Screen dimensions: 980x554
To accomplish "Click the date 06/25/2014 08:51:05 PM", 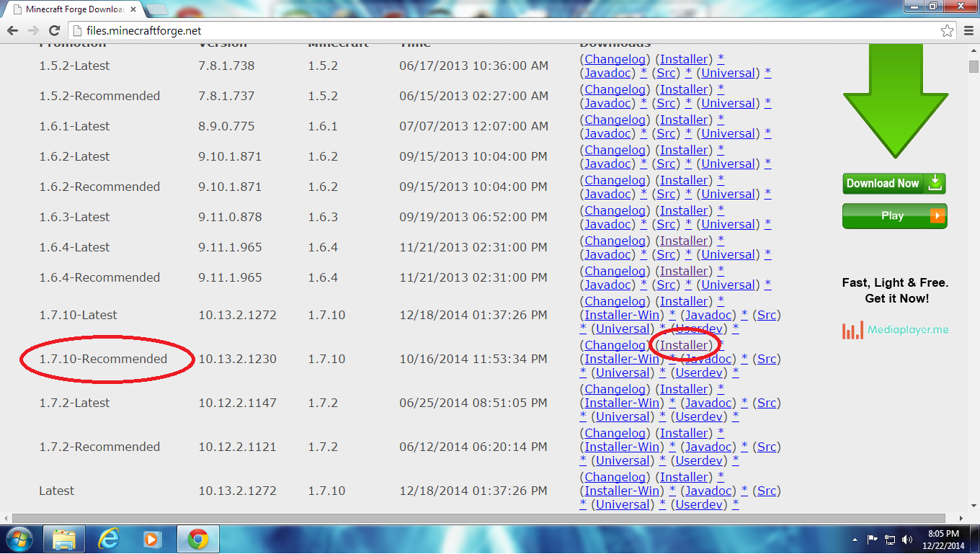I will pyautogui.click(x=473, y=403).
